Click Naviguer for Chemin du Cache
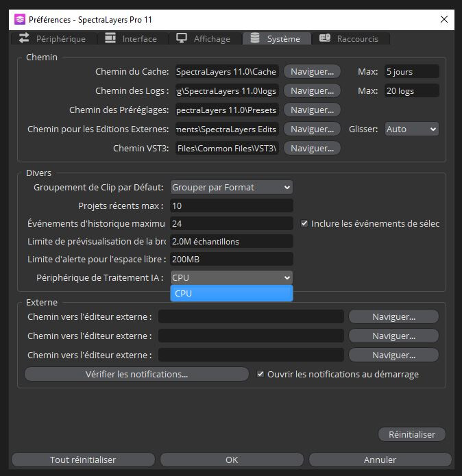 coord(312,72)
